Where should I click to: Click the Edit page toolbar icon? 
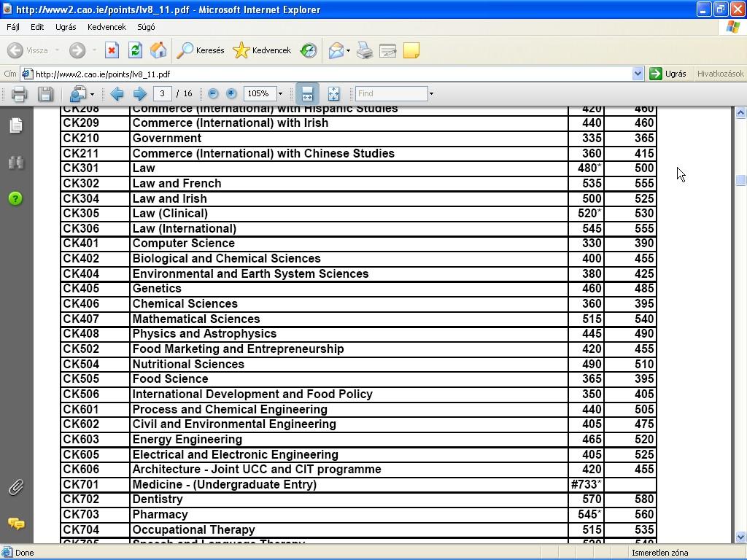388,50
